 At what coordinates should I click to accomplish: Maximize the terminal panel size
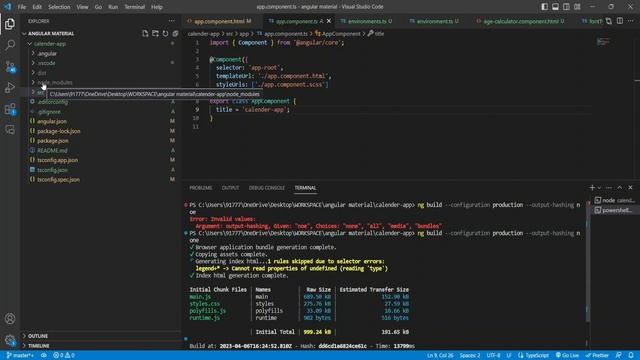click(620, 187)
